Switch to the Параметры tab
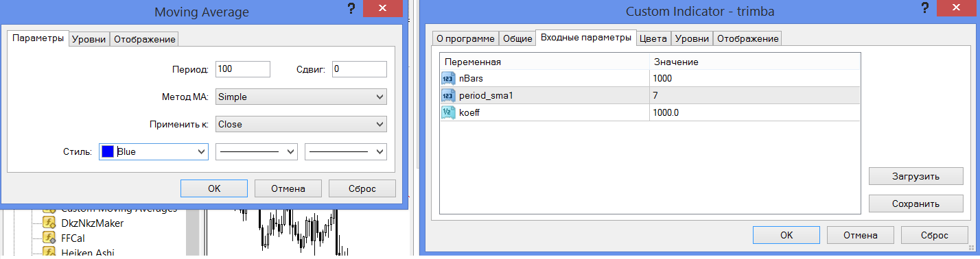The width and height of the screenshot is (980, 259). (x=38, y=38)
